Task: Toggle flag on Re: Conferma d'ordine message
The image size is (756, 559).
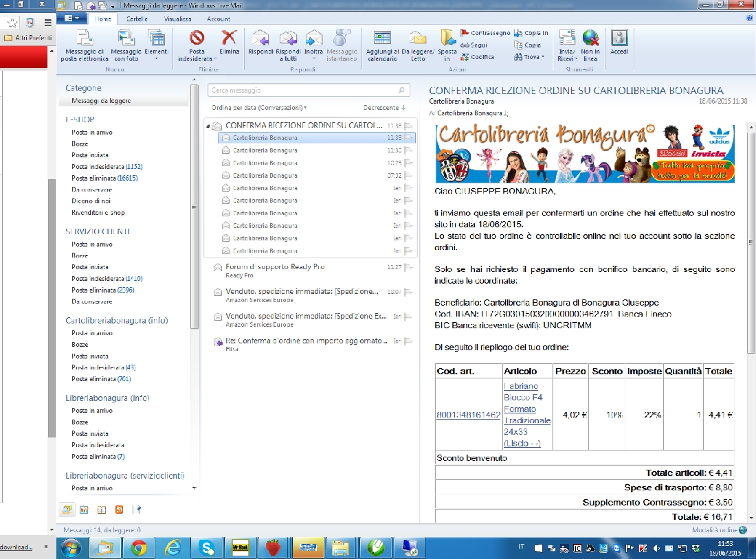Action: point(409,341)
